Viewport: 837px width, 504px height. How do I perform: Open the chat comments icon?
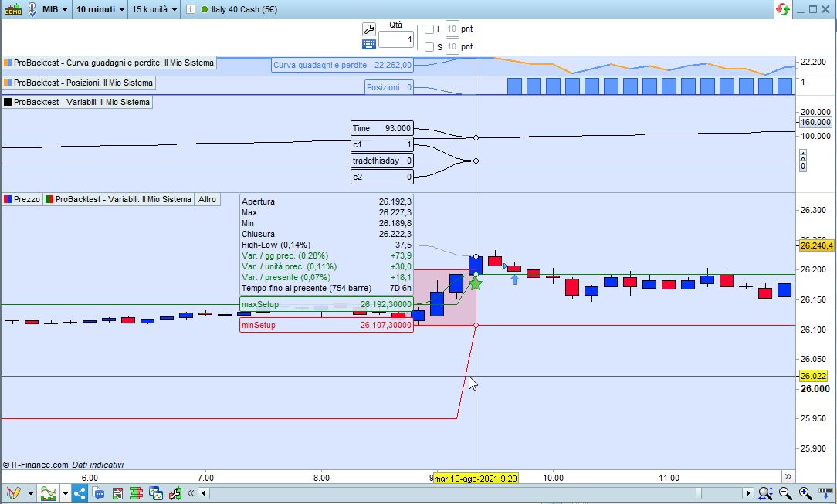coord(99,493)
